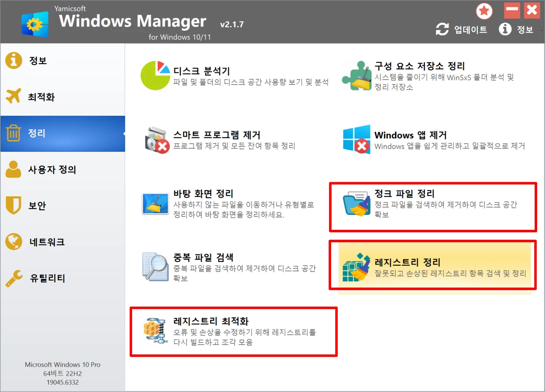The width and height of the screenshot is (545, 392).
Task: Click description 'Windows 앱을 쉽게 관리하고 일괄적으로 제거'
Action: point(450,146)
